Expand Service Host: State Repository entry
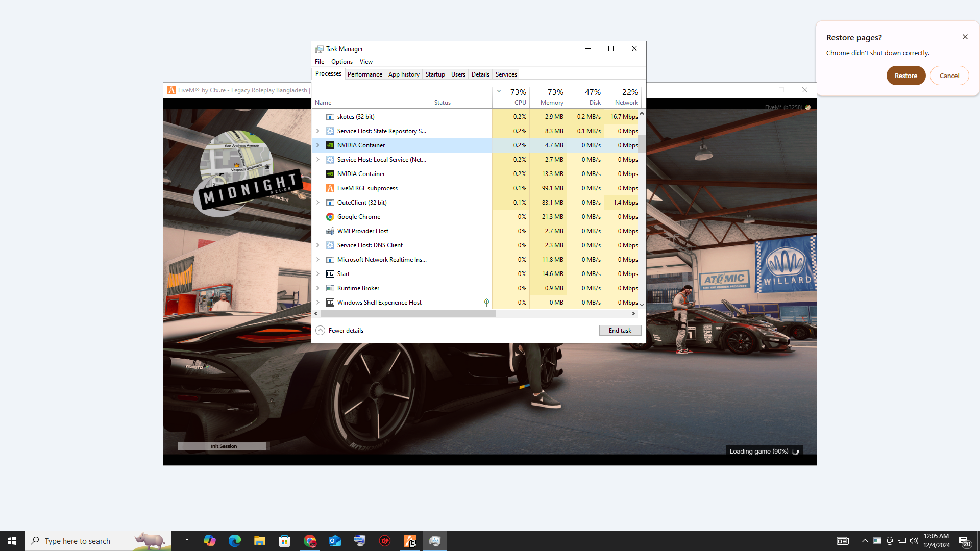Screen dimensions: 980x551 pyautogui.click(x=317, y=131)
